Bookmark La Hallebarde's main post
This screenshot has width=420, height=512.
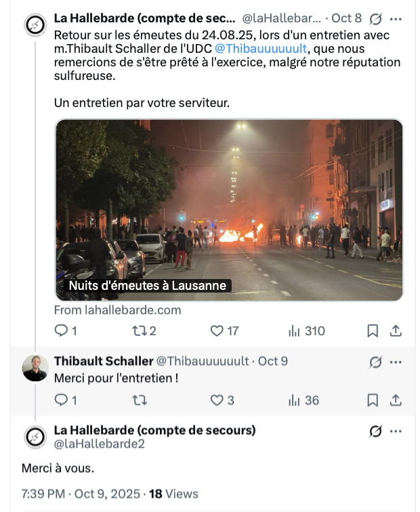[372, 331]
